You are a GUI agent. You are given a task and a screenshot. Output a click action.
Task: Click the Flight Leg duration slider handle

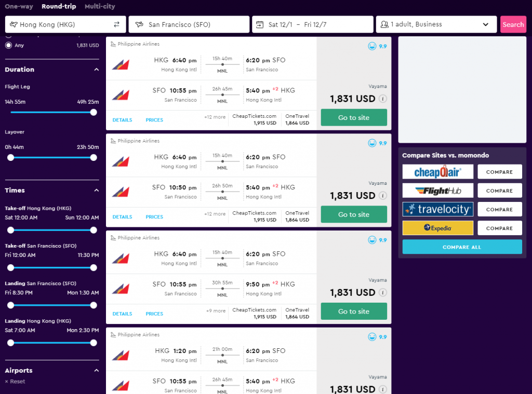[x=94, y=113]
